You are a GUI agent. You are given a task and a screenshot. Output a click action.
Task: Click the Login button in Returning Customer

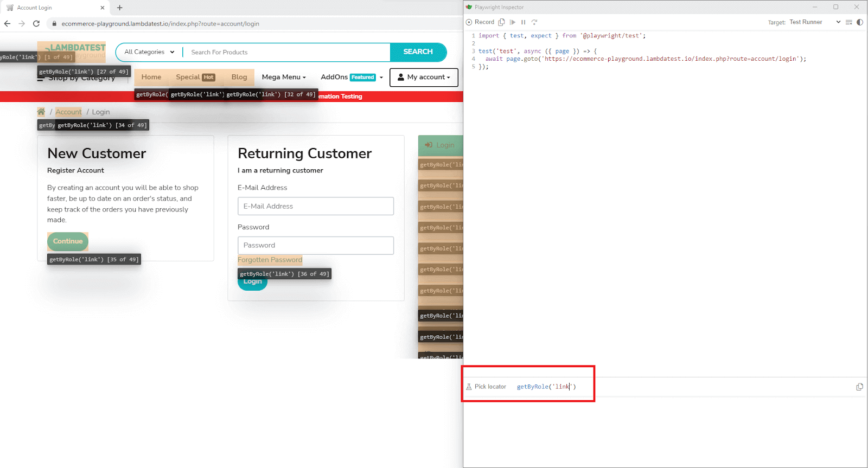tap(253, 283)
